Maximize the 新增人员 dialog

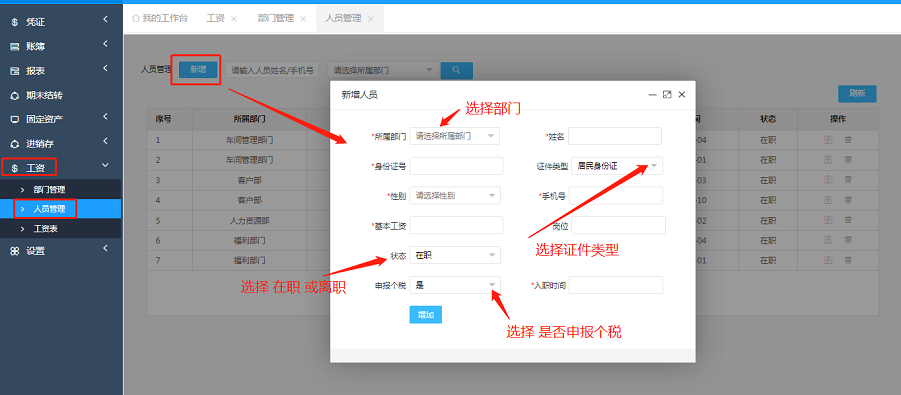pos(667,94)
